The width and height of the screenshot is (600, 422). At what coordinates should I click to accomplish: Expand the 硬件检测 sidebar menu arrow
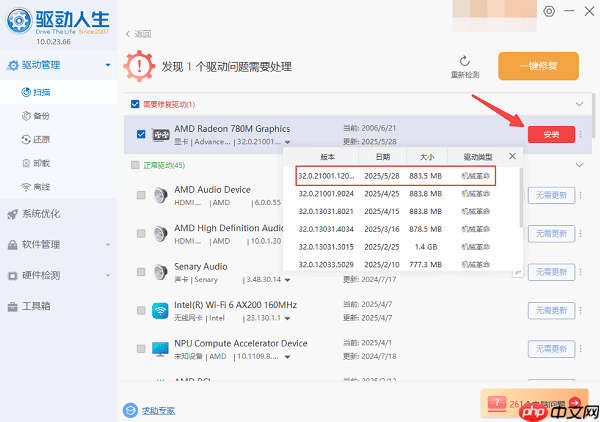108,275
